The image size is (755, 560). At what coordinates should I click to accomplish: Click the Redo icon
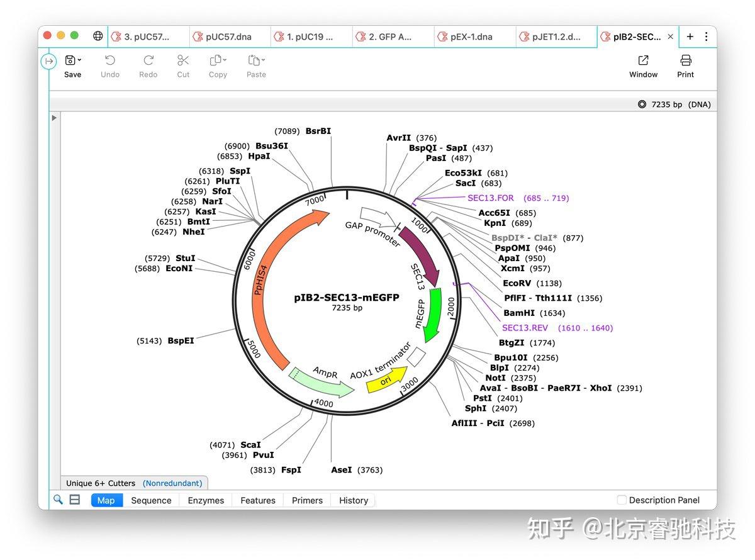coord(148,60)
